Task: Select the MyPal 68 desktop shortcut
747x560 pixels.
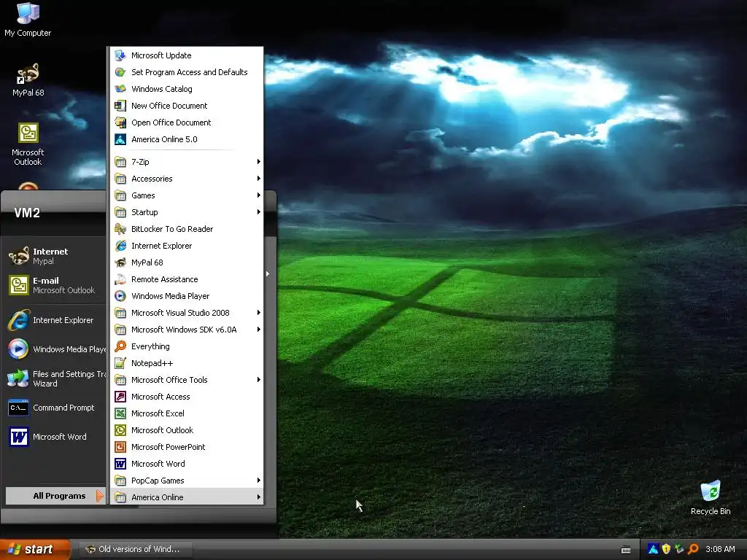Action: tap(28, 80)
